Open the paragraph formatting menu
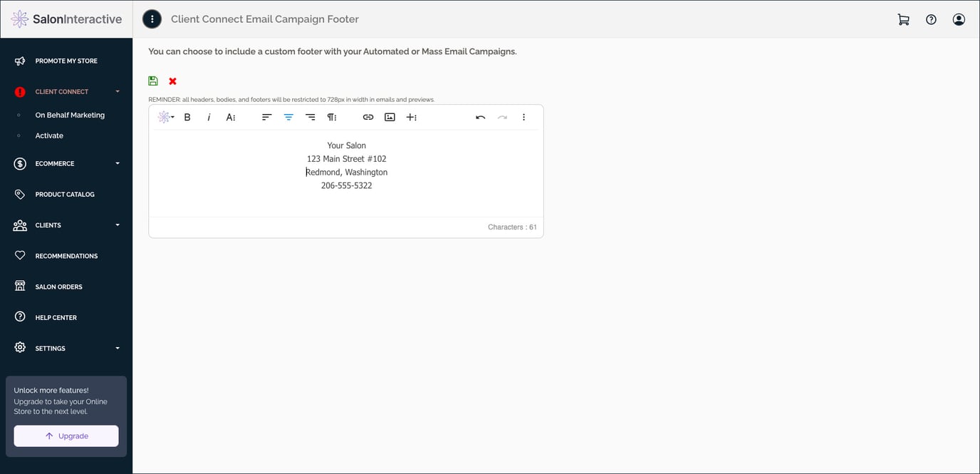The width and height of the screenshot is (980, 474). tap(332, 116)
